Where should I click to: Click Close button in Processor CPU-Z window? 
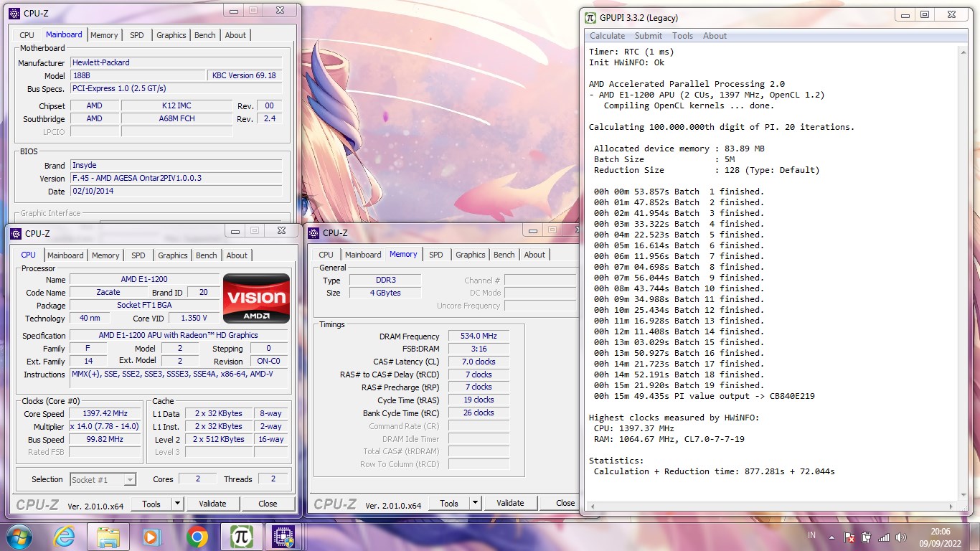[268, 504]
